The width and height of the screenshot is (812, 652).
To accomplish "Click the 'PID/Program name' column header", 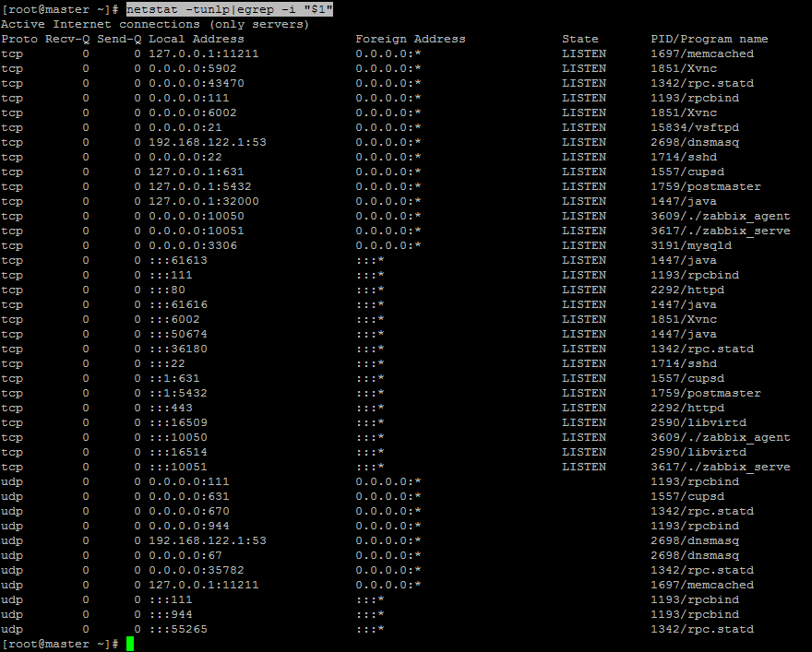I will 710,40.
